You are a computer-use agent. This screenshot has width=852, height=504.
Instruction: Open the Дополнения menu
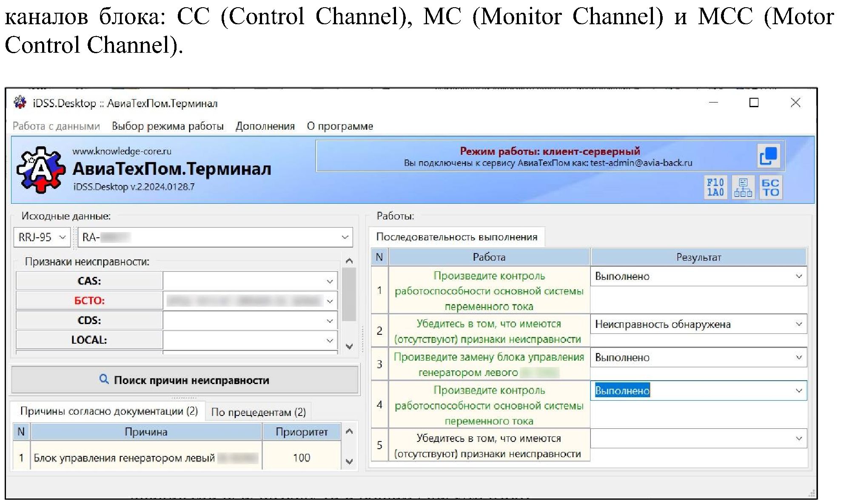pos(265,126)
